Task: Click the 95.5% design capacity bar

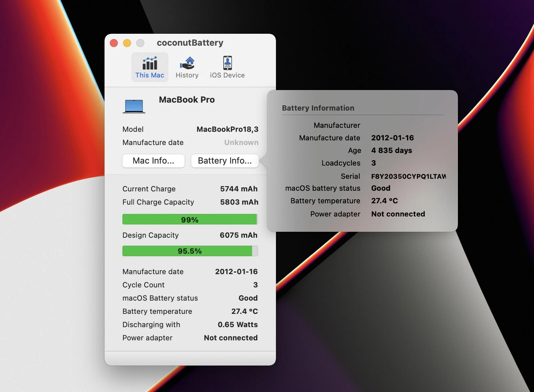Action: point(190,251)
